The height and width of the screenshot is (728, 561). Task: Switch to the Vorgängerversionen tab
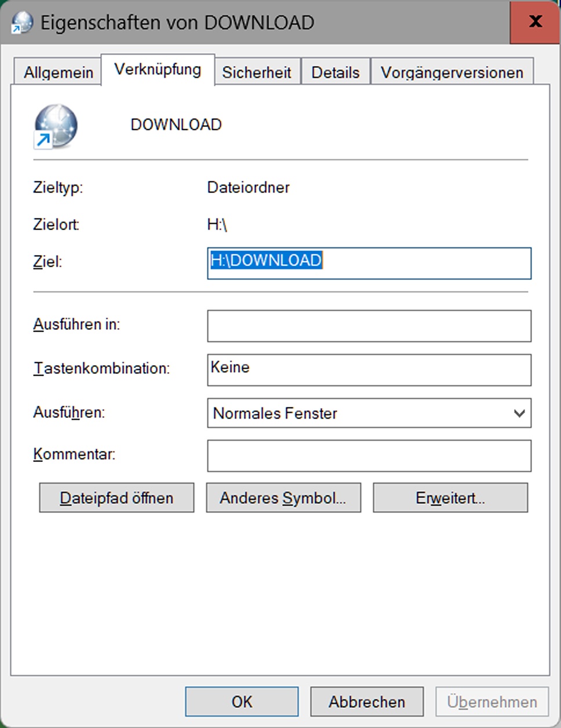453,72
